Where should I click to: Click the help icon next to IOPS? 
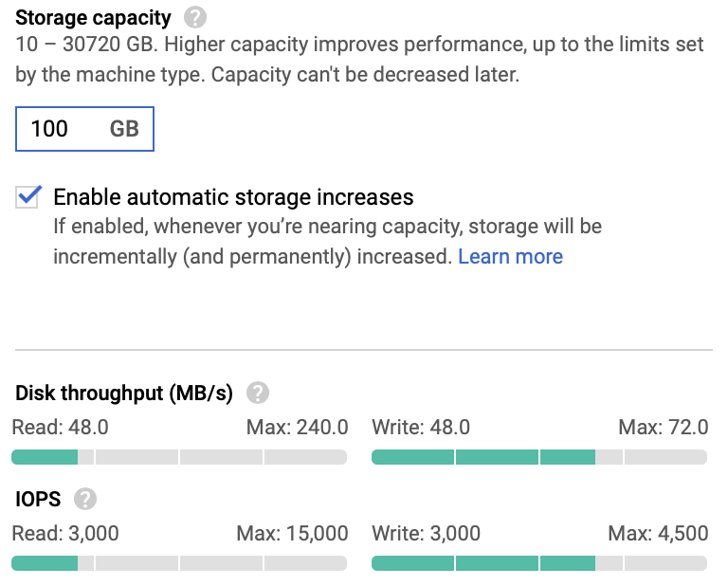click(x=85, y=499)
